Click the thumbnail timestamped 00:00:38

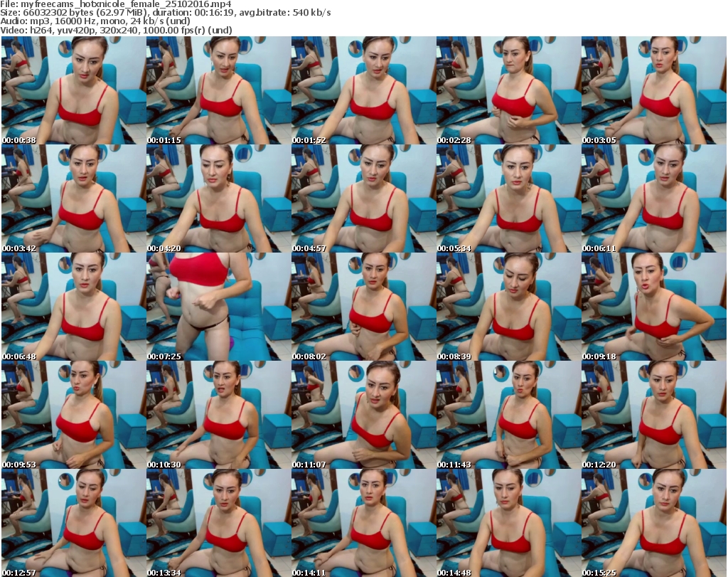click(x=73, y=90)
